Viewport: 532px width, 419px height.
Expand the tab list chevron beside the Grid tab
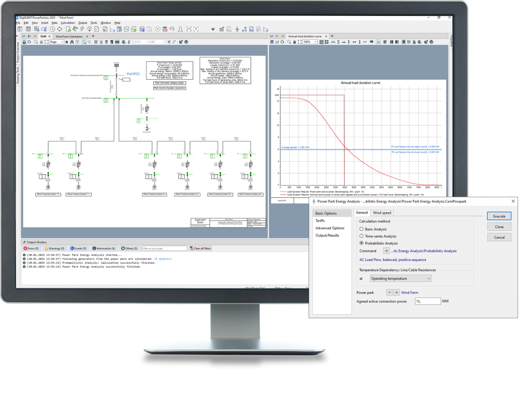tap(23, 36)
